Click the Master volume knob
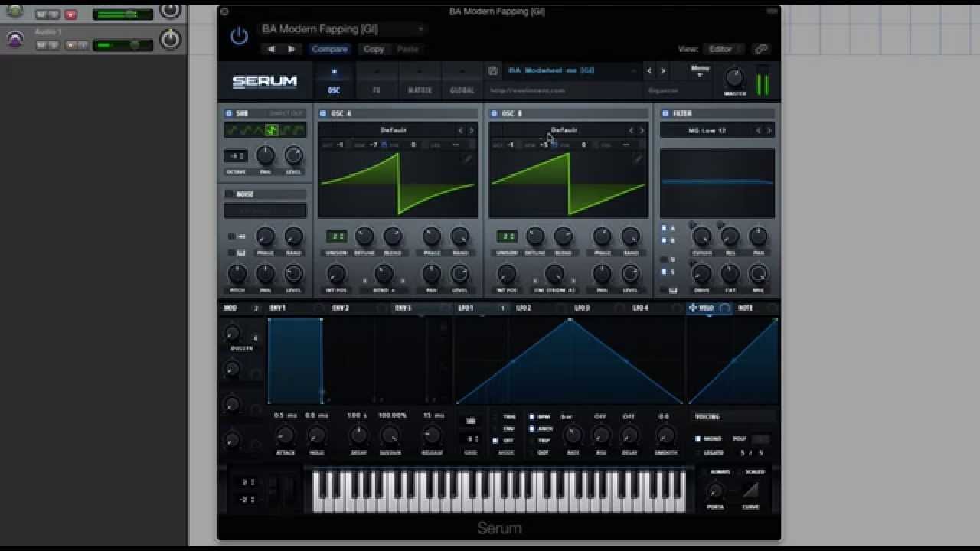 [x=734, y=77]
